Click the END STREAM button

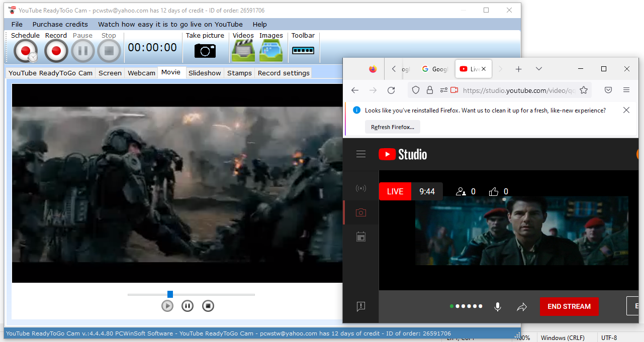[569, 306]
